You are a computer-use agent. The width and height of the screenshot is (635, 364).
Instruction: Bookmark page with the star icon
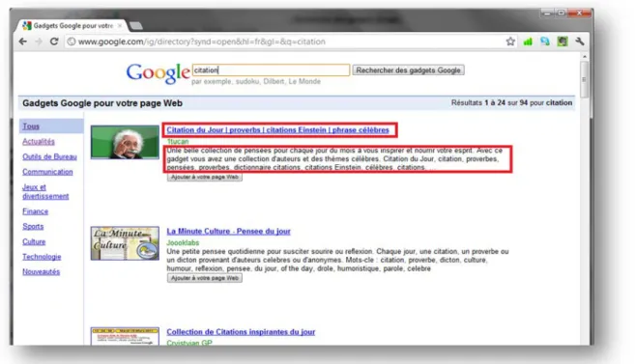(x=510, y=42)
